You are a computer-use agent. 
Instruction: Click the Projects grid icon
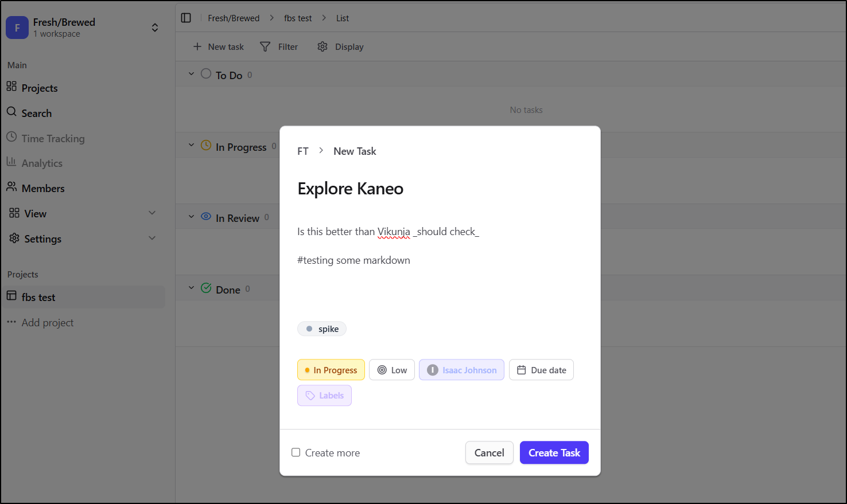11,86
